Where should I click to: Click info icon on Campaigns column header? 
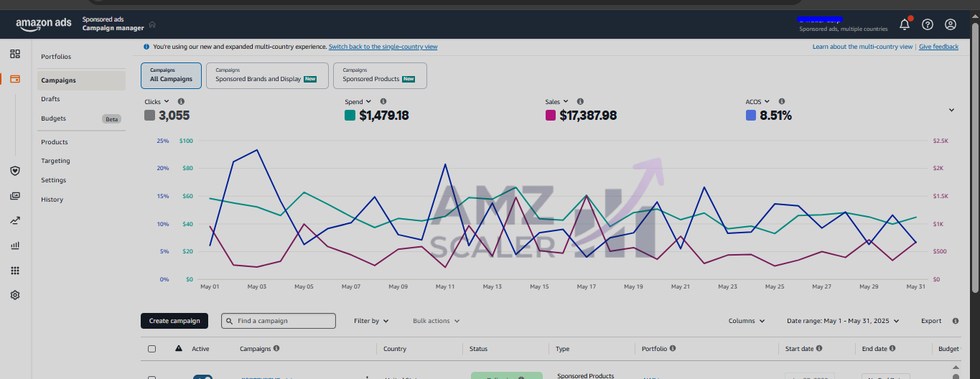276,348
